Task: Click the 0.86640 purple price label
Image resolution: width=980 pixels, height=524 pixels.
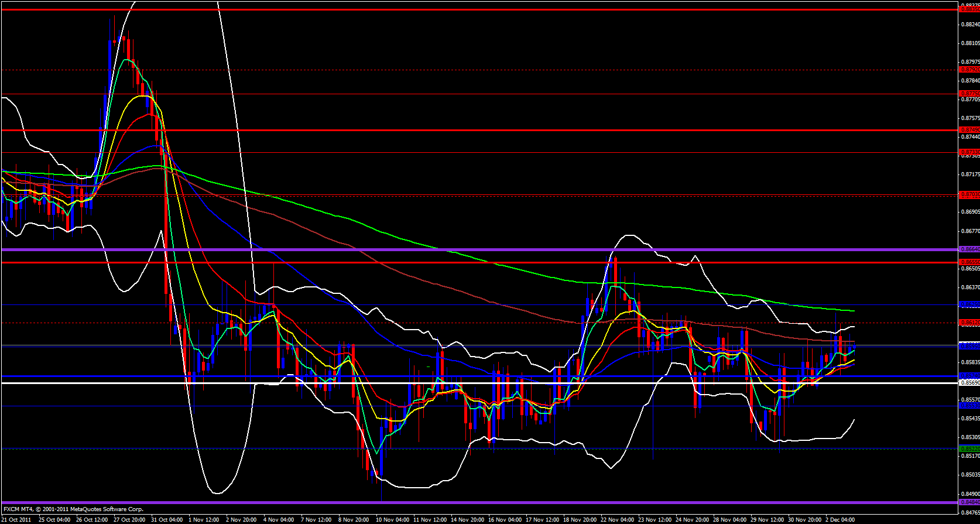Action: [969, 249]
